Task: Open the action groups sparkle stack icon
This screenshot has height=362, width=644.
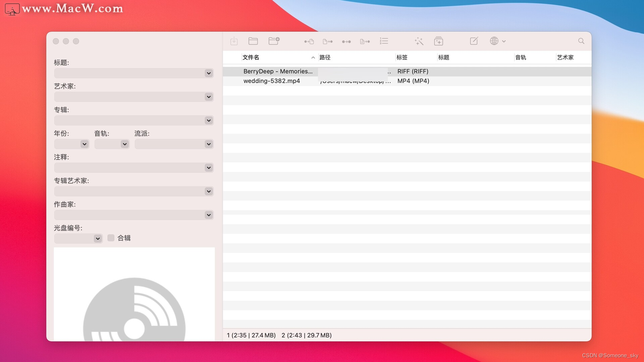Action: coord(438,41)
